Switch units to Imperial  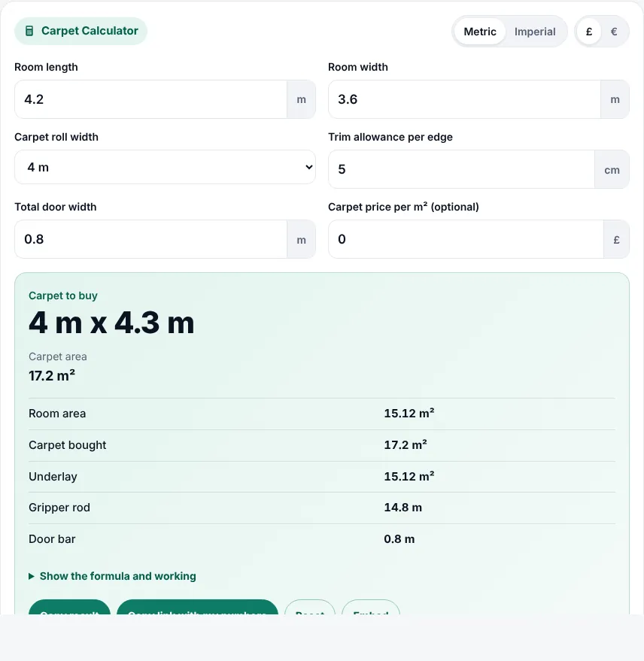535,32
